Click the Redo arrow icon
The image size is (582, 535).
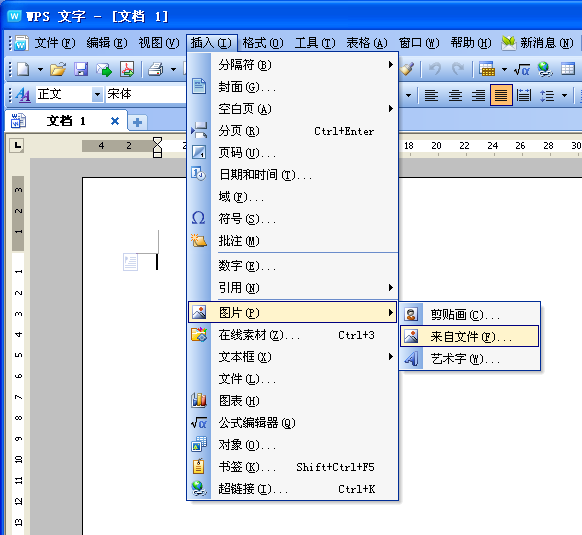coord(458,69)
